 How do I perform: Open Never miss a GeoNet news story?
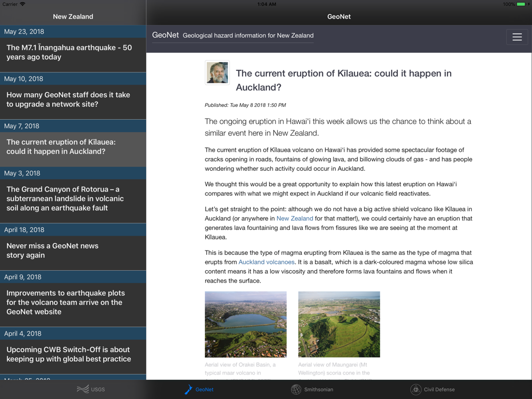coord(73,253)
